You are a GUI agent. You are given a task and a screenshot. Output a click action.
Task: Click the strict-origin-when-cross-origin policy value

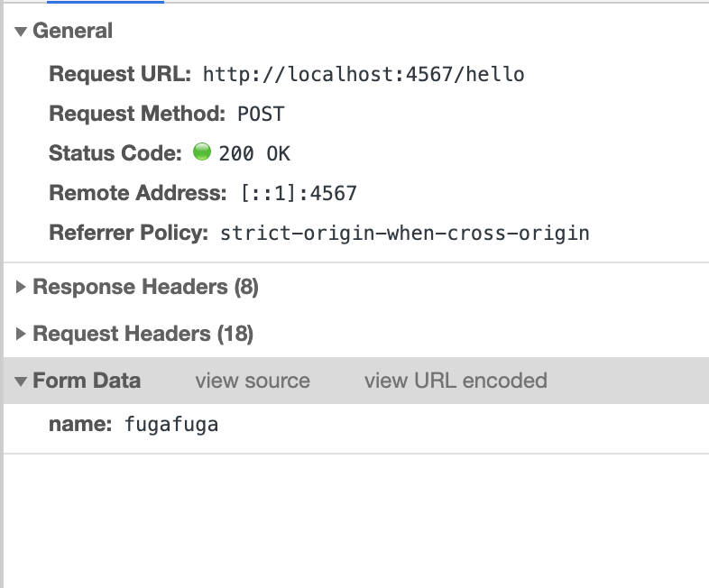405,234
